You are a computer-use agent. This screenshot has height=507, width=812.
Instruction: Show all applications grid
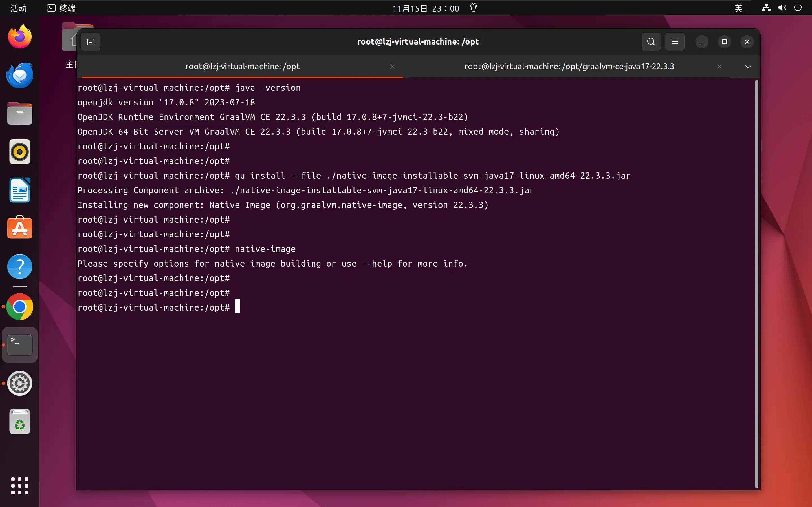(20, 486)
